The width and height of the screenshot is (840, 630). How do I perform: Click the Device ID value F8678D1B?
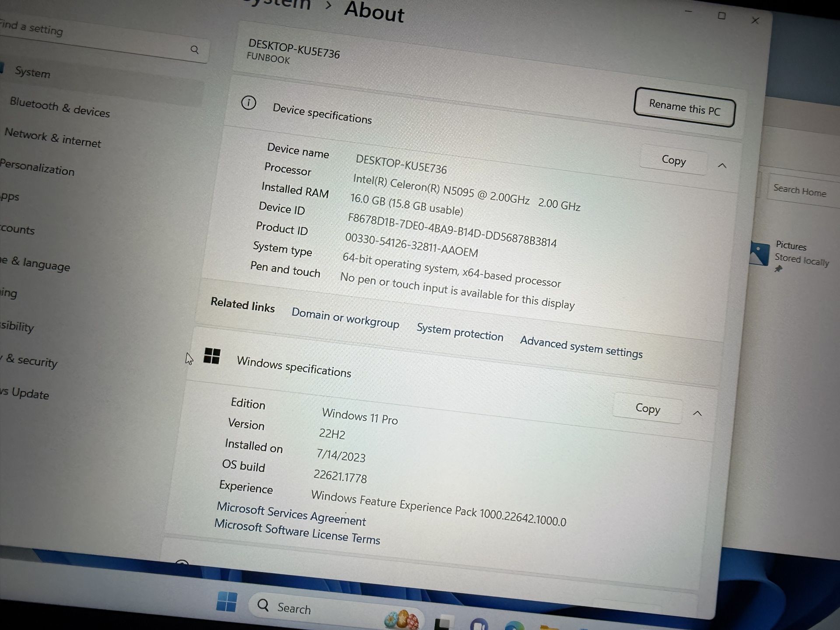(452, 230)
